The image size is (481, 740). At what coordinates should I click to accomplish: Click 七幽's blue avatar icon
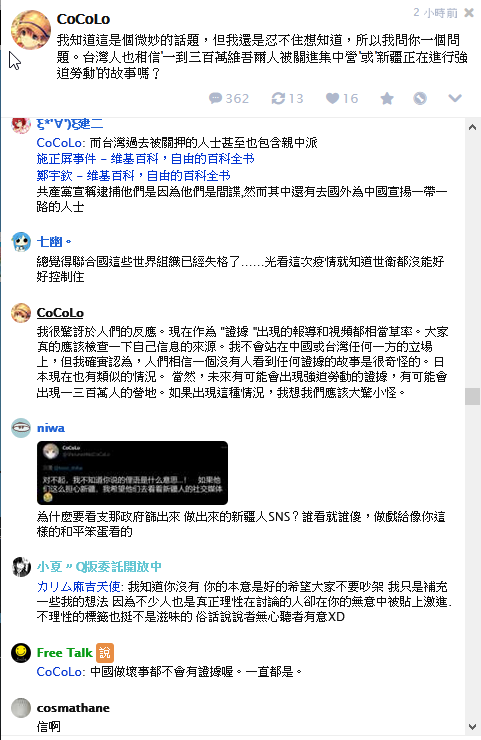21,242
